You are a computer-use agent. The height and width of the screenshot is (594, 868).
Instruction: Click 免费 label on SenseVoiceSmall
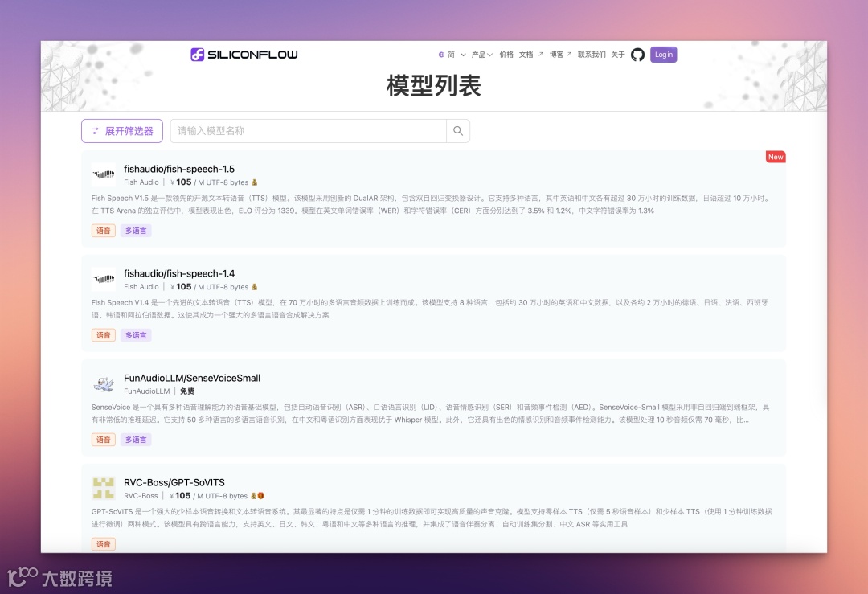[x=187, y=391]
